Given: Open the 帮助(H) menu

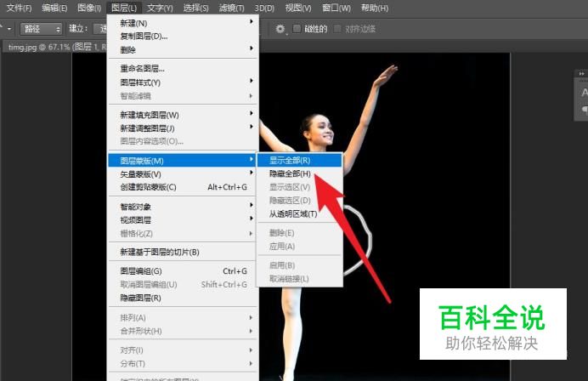Looking at the screenshot, I should pos(374,8).
